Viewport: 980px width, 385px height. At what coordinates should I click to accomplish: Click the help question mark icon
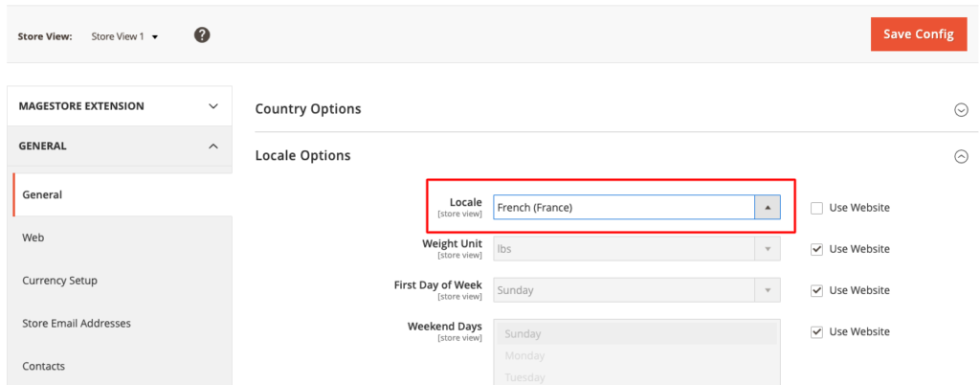pos(202,35)
